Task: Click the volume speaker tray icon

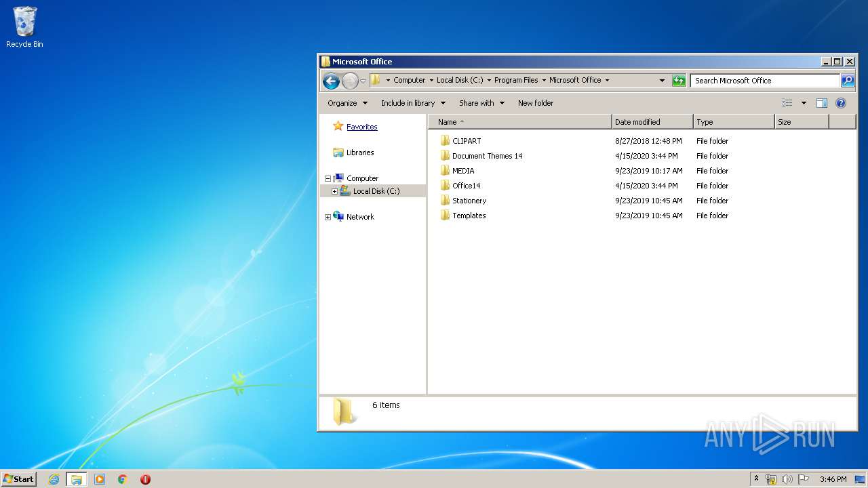Action: point(788,479)
